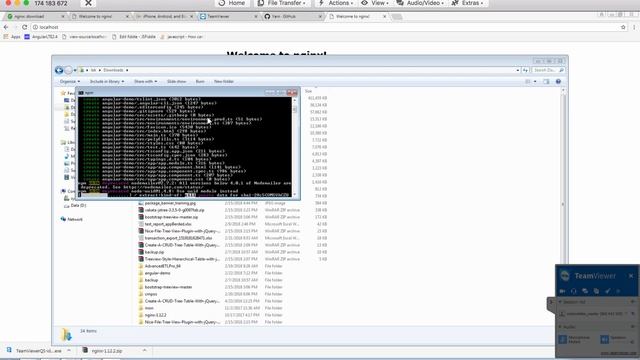Click the Explorer search box
640x360 pixels.
click(549, 70)
